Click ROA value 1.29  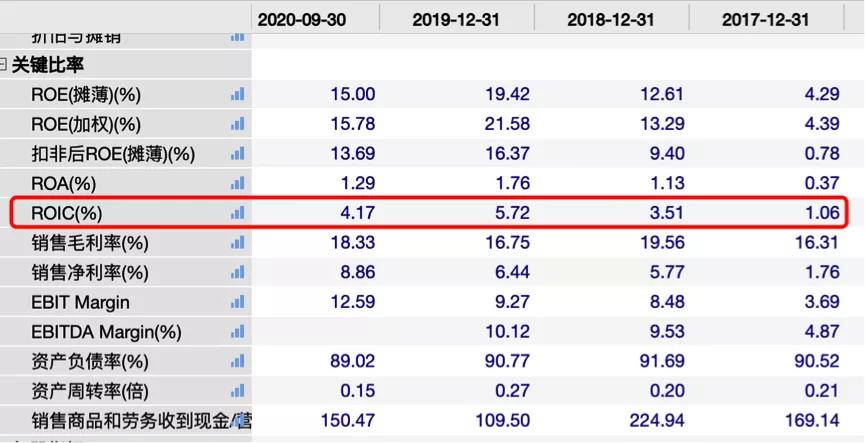pos(358,183)
